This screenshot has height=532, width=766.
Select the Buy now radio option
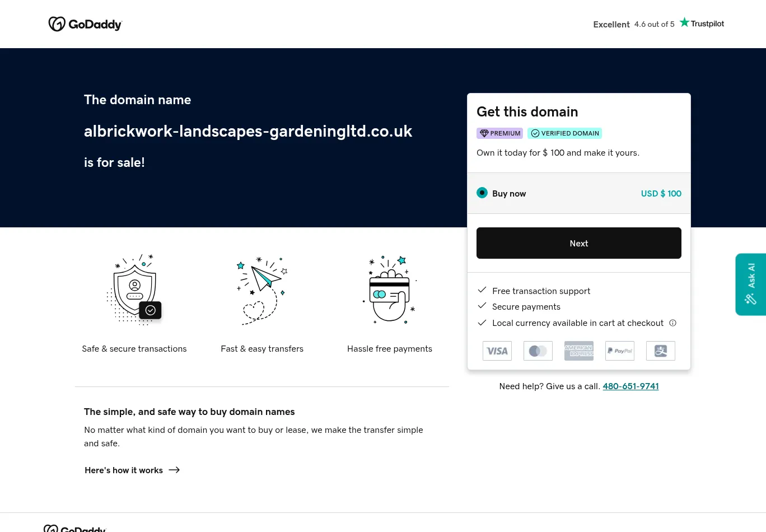pos(482,193)
